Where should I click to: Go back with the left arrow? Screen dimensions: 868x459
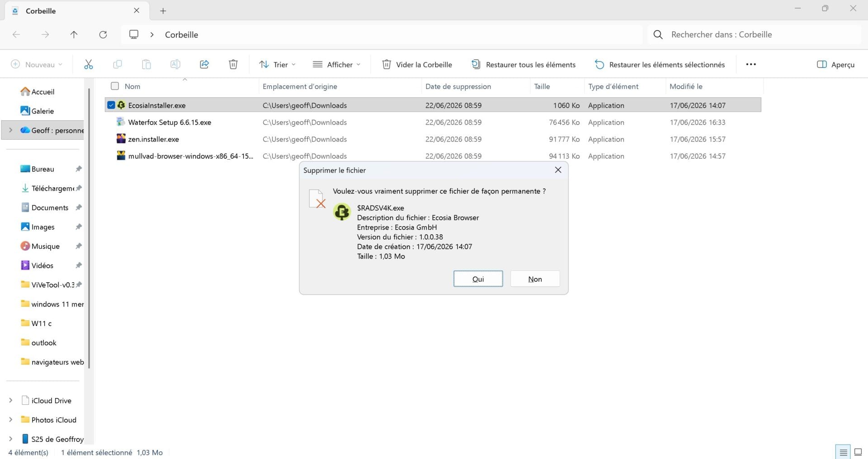16,34
